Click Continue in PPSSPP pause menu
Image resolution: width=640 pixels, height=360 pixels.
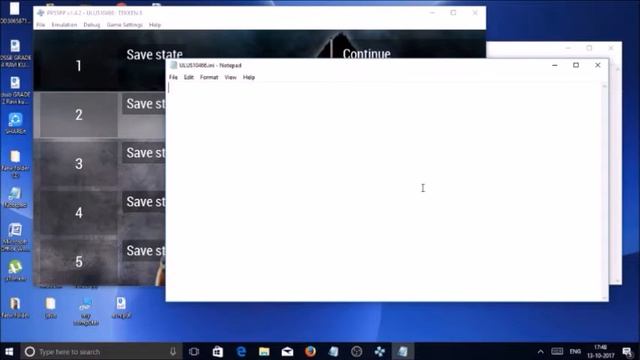point(367,54)
